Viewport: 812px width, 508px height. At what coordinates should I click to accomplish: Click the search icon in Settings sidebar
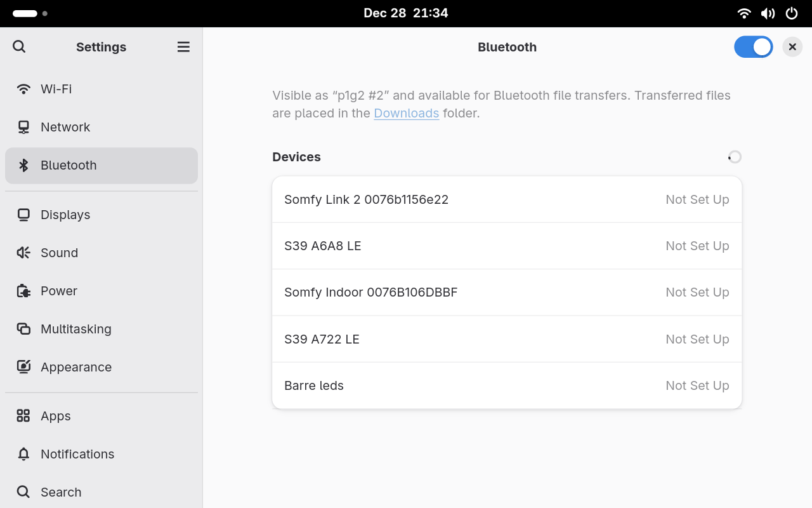pos(19,46)
